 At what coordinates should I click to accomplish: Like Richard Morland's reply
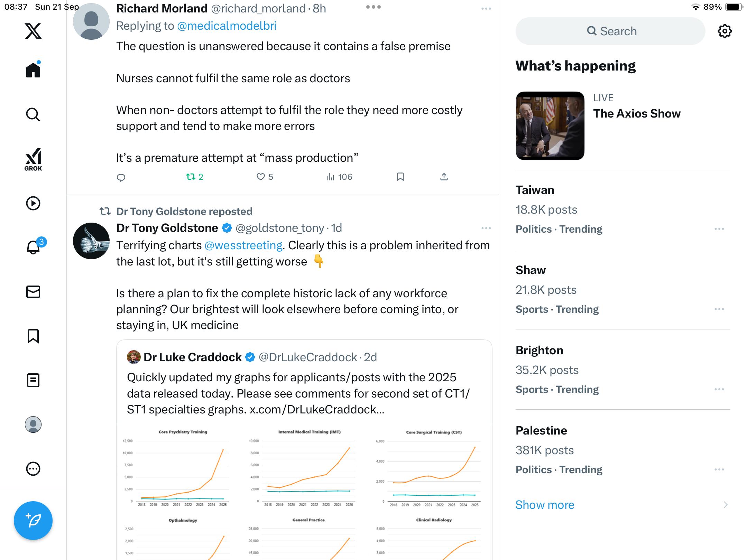coord(261,177)
